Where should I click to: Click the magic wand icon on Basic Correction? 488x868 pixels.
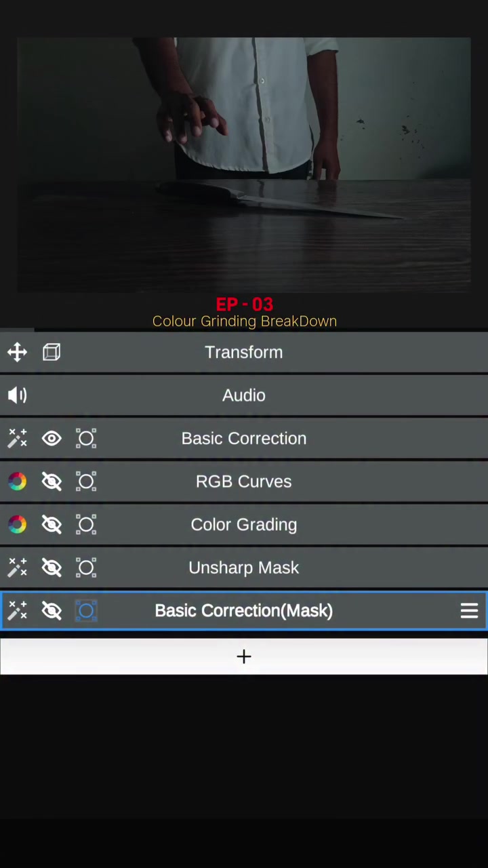click(x=17, y=439)
